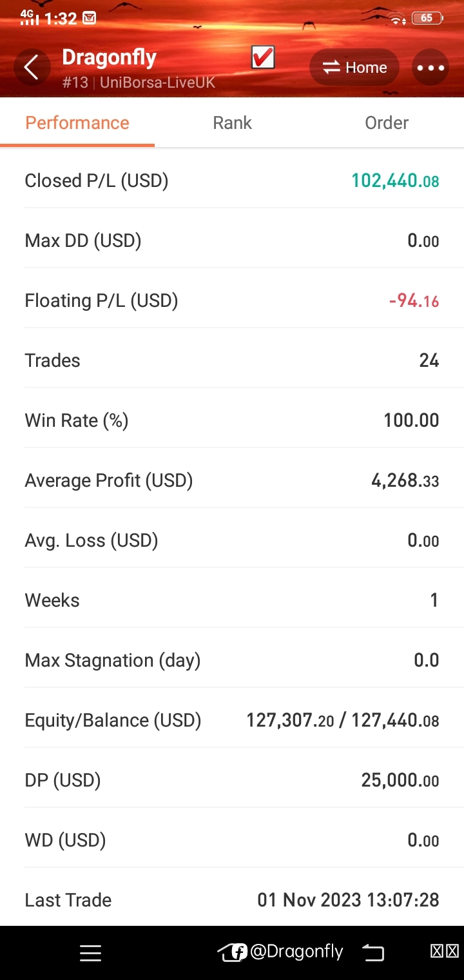Screen dimensions: 464x980
Task: Tap the back arrow icon
Action: pos(32,68)
